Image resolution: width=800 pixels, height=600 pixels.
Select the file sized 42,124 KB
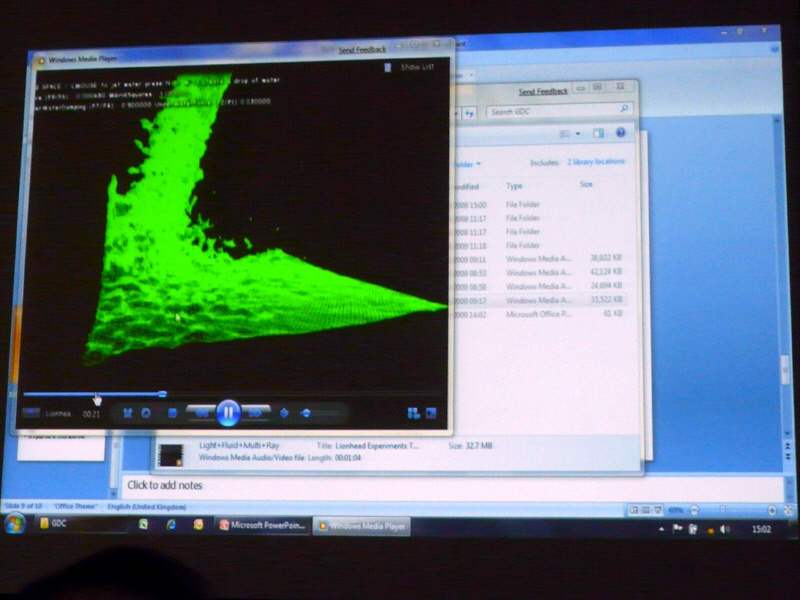[538, 272]
